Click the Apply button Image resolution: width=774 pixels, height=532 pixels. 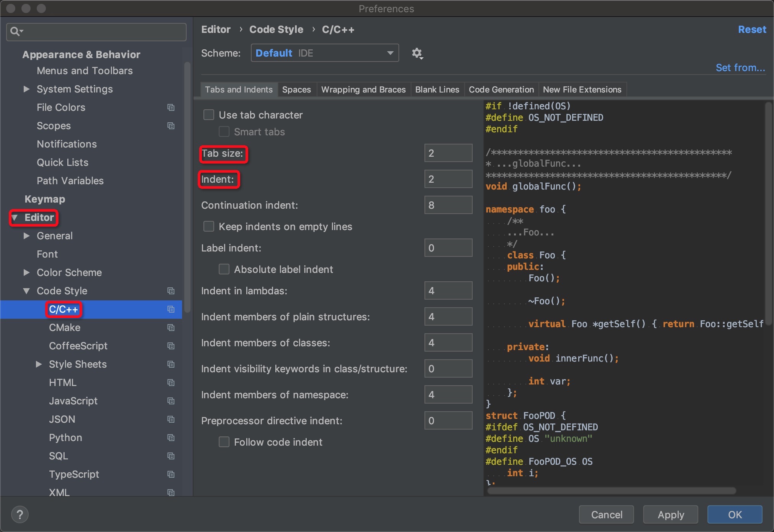671,514
